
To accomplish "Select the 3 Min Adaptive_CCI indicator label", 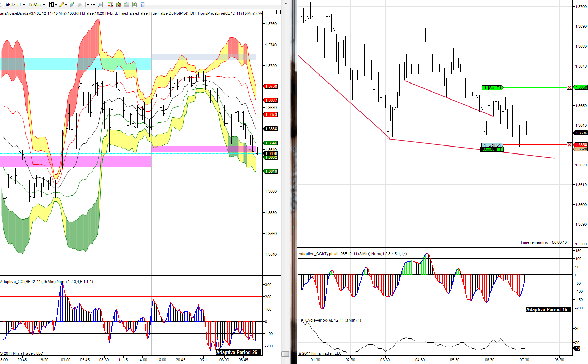I will point(353,254).
